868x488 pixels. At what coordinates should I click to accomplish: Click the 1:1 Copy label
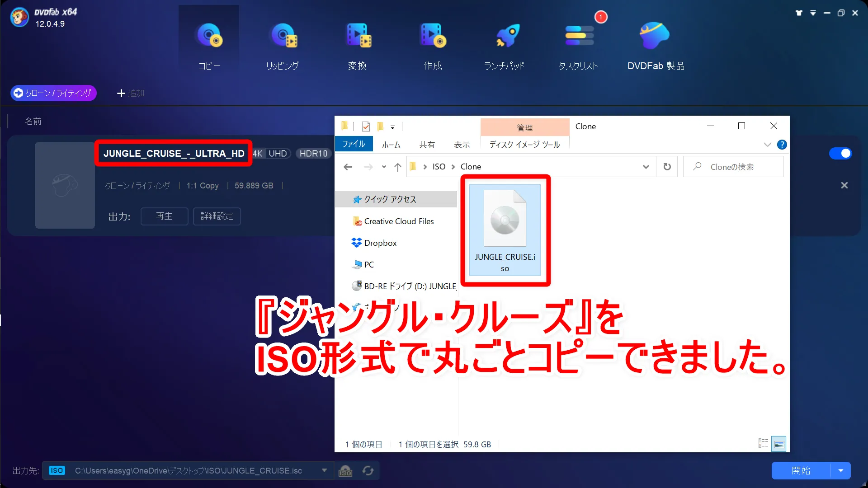(x=203, y=186)
